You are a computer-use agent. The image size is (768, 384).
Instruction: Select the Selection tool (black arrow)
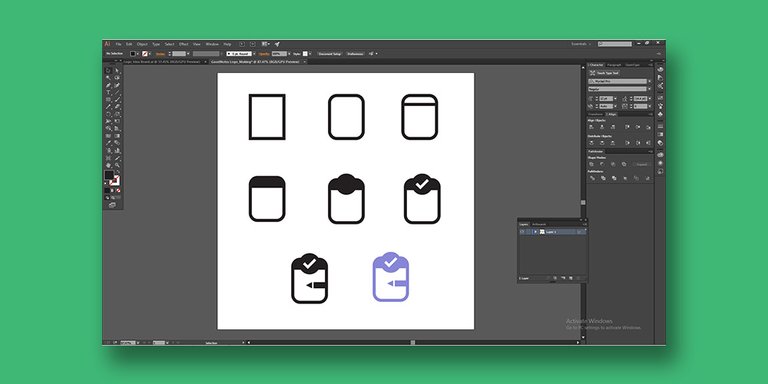tap(108, 71)
